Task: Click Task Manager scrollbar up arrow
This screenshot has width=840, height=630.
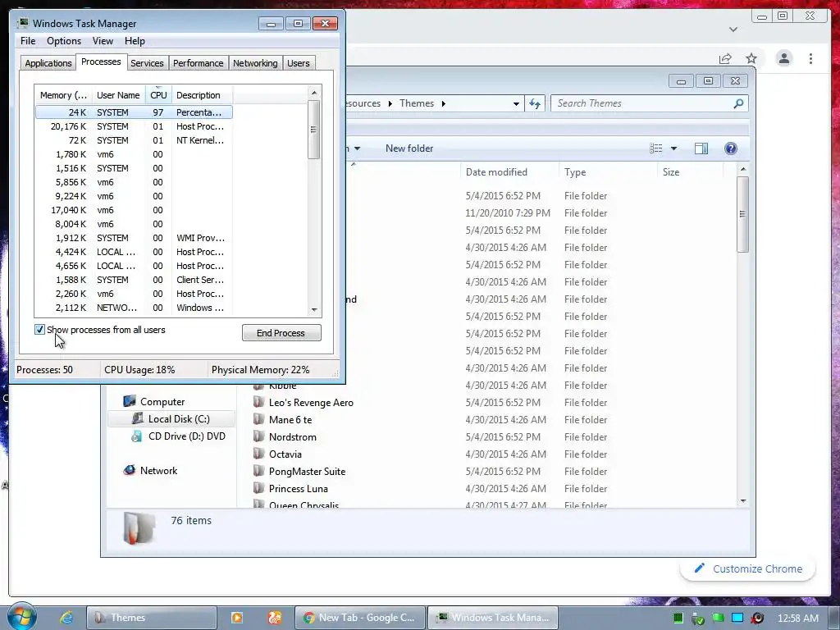Action: [314, 93]
